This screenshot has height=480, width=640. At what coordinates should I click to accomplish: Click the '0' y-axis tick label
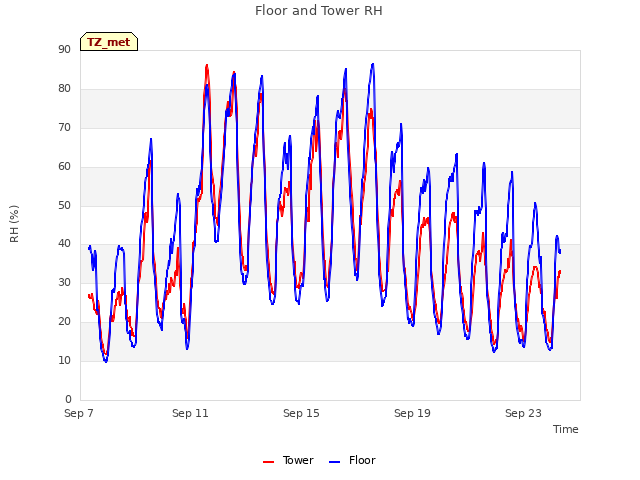coord(68,399)
